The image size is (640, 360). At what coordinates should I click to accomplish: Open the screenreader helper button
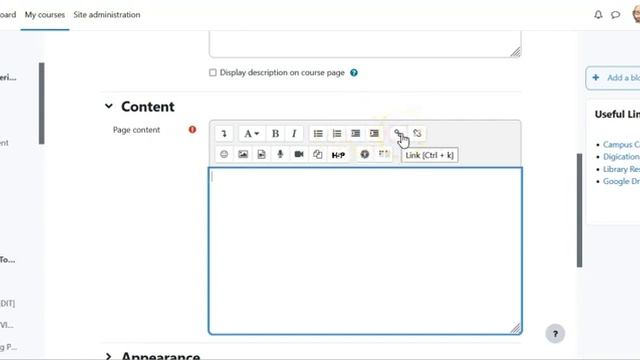click(x=384, y=154)
